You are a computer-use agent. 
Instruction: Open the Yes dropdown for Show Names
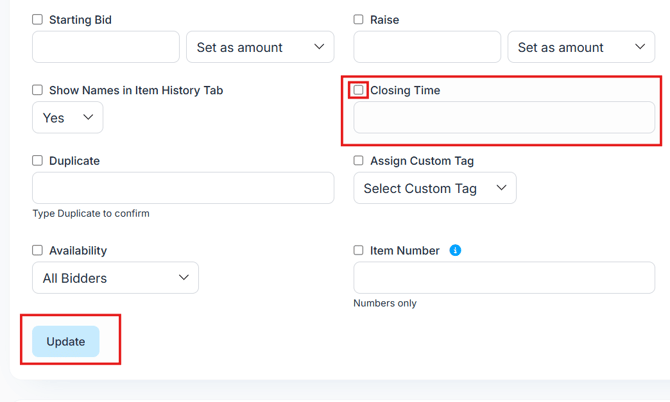tap(67, 117)
